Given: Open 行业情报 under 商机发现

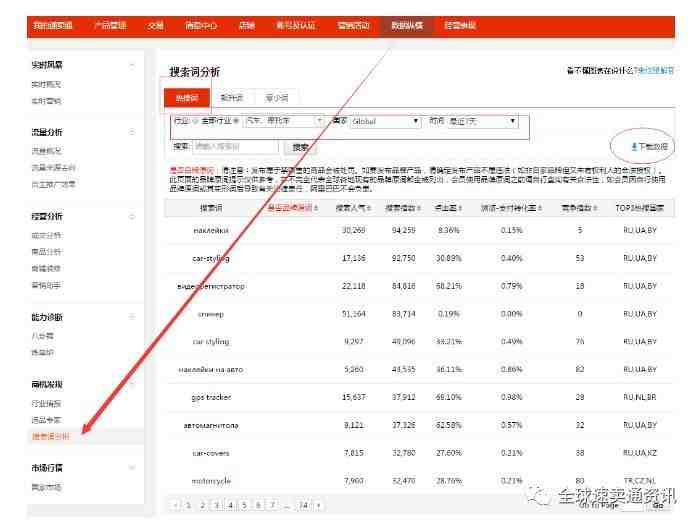Looking at the screenshot, I should 46,403.
